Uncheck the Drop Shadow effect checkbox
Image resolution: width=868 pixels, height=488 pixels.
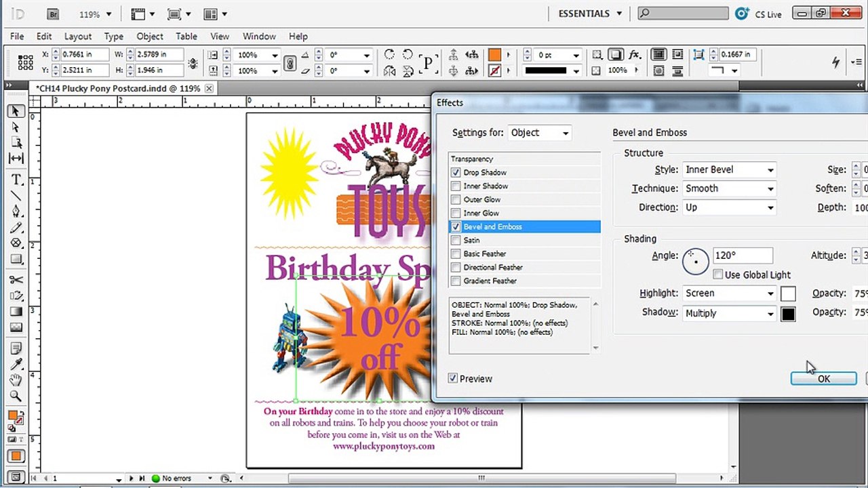456,172
